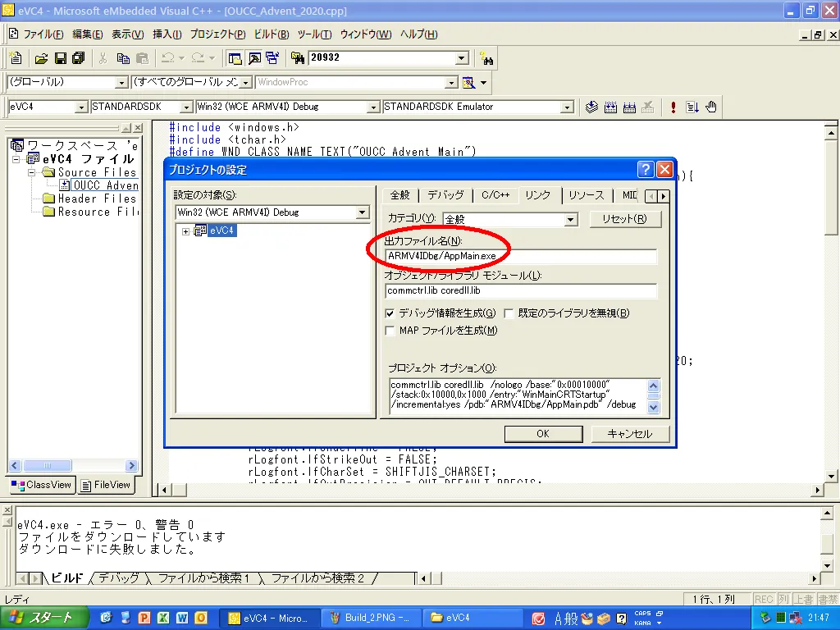
Task: Open the eVC4 project dropdown
Action: 81,107
